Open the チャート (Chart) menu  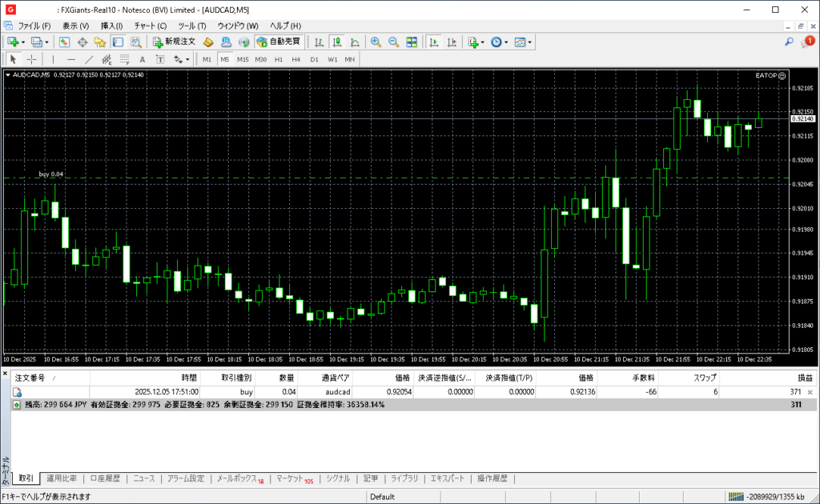[150, 26]
